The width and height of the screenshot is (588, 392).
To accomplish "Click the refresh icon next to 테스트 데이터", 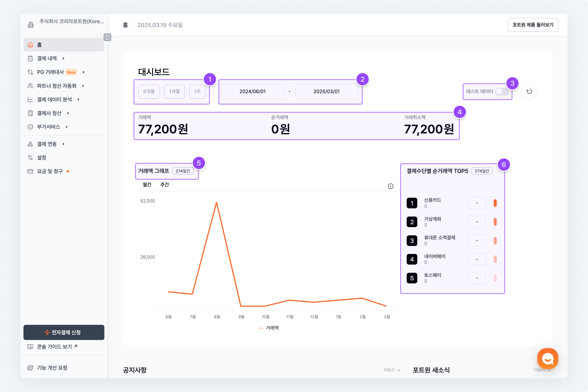I will point(529,91).
